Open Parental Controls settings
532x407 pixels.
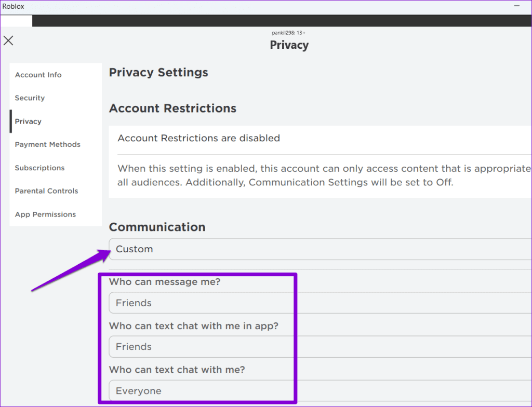tap(47, 191)
